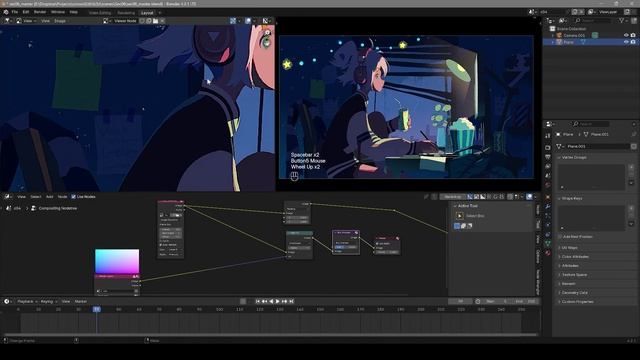The image size is (640, 360).
Task: Open the Help menu
Action: (x=73, y=12)
